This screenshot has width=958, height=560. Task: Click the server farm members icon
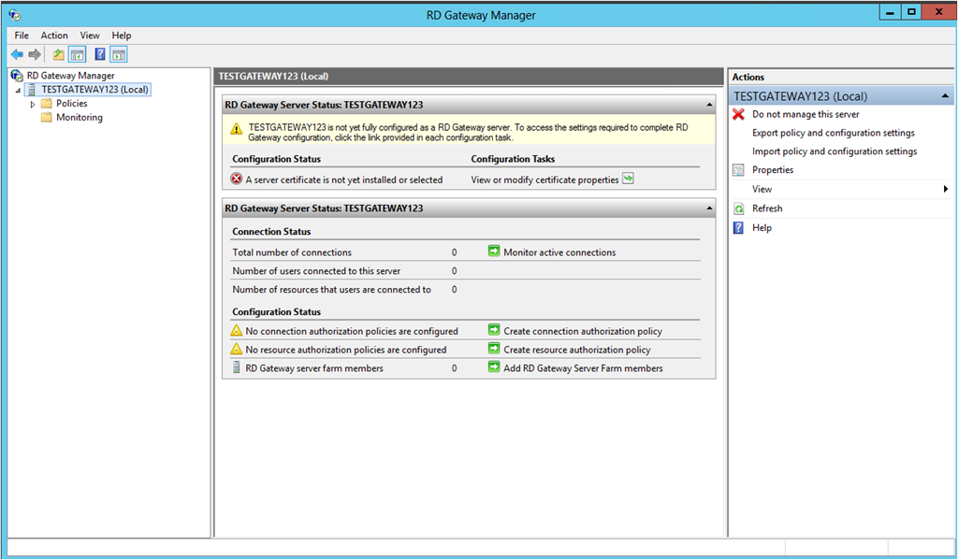(x=237, y=367)
